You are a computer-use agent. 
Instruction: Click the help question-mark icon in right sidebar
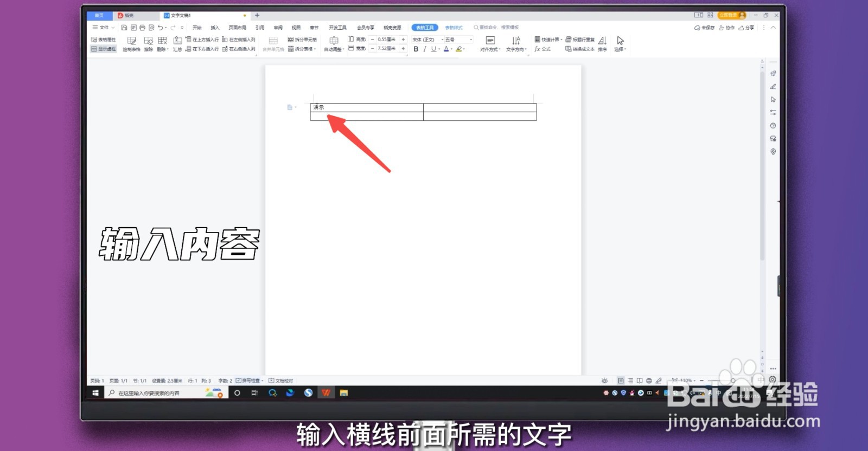[773, 125]
